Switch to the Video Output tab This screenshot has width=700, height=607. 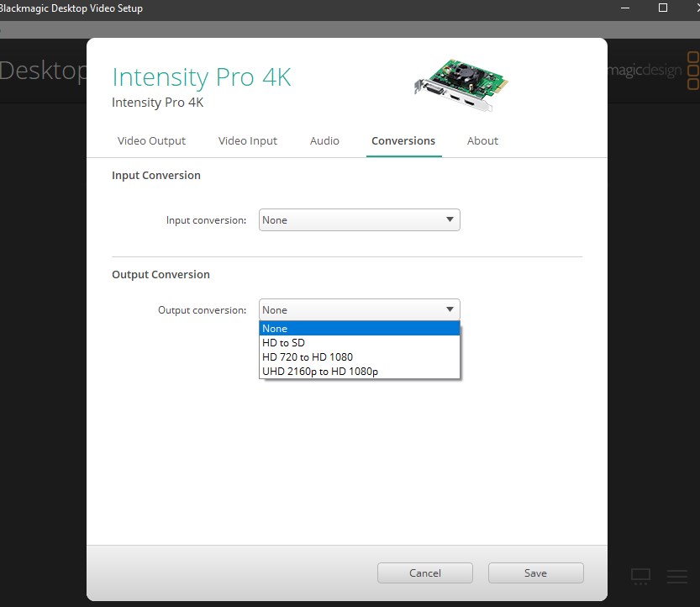coord(151,140)
